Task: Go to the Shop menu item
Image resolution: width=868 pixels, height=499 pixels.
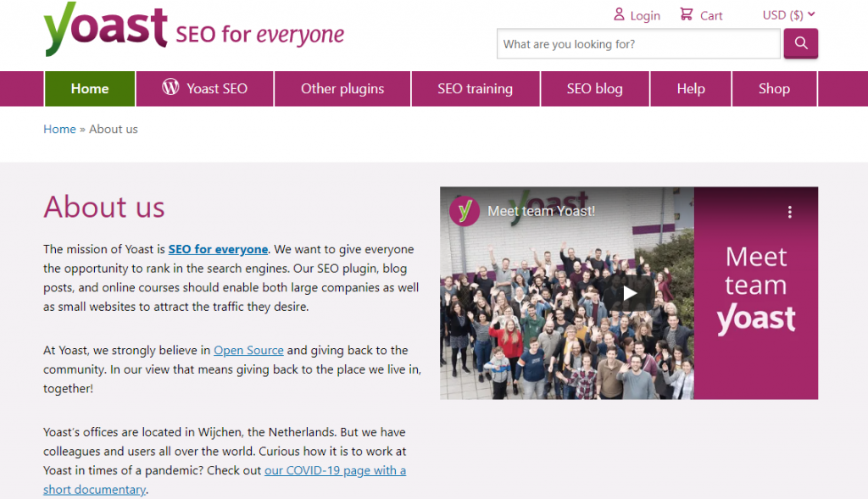Action: click(774, 88)
